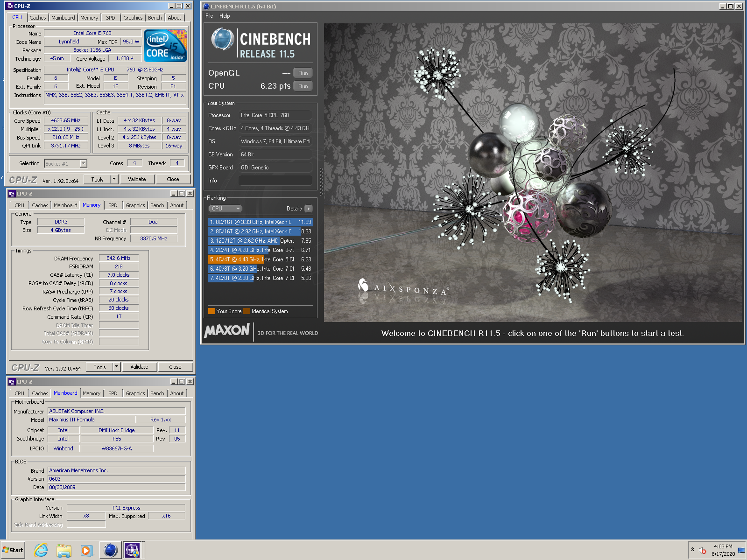Switch to Bench tab in top CPU-Z window
747x560 pixels.
(155, 18)
